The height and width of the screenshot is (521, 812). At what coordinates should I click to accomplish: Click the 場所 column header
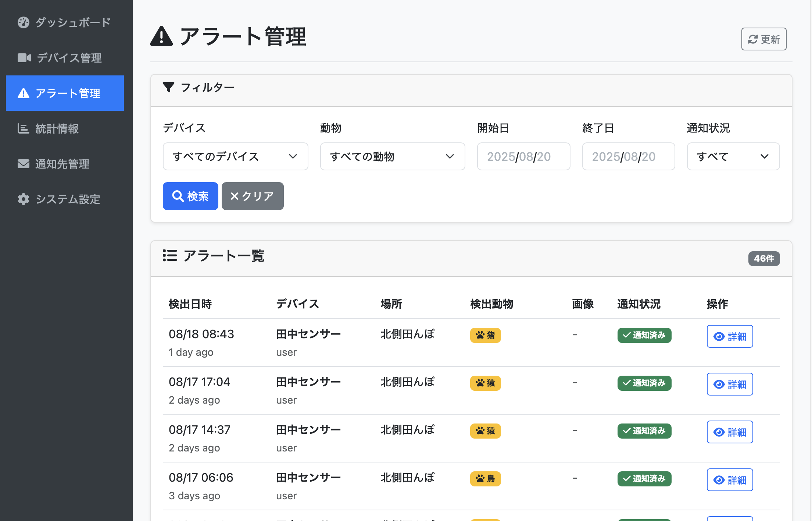pyautogui.click(x=391, y=304)
